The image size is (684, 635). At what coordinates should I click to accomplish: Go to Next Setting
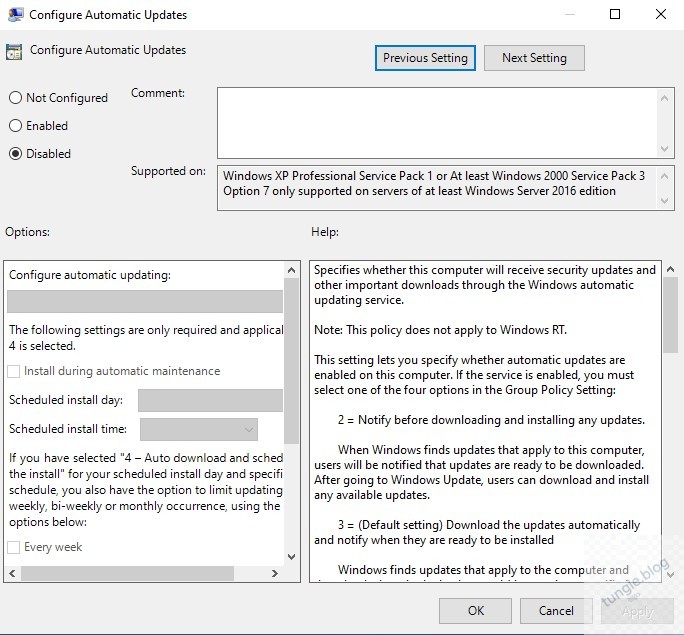click(534, 58)
